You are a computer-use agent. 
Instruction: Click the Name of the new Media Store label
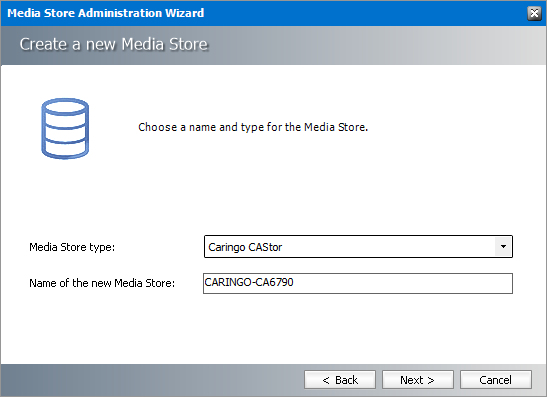(102, 283)
